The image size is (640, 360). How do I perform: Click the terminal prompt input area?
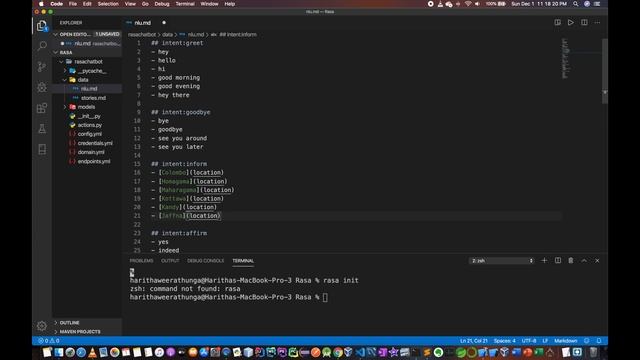(x=325, y=297)
